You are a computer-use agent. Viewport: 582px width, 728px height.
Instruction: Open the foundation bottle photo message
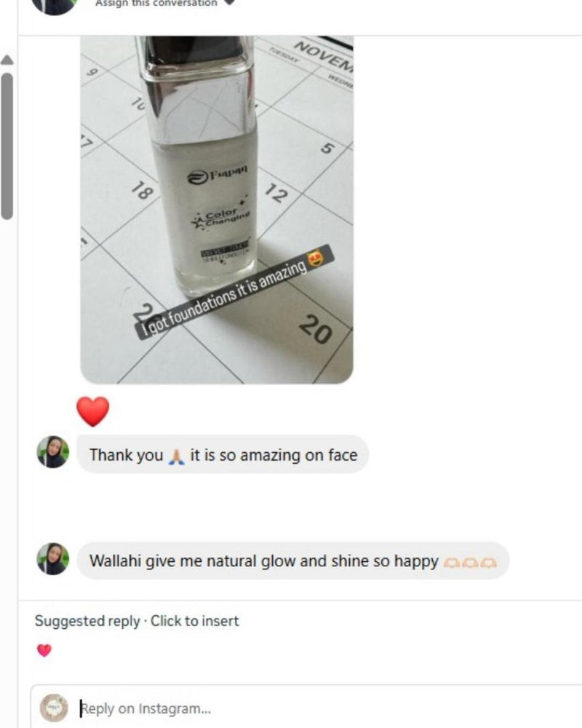(217, 210)
